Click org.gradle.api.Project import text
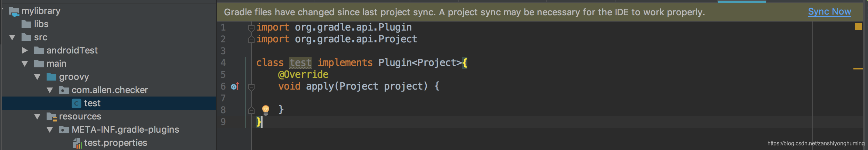The image size is (868, 150). pos(356,39)
